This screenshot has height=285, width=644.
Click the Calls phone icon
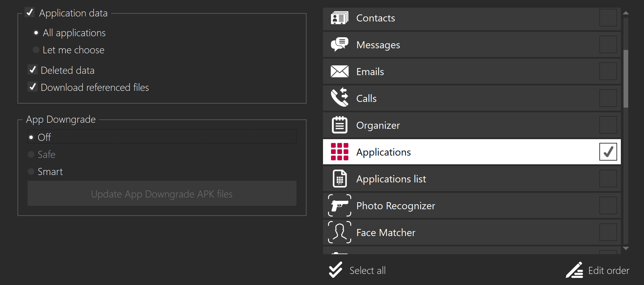click(339, 98)
